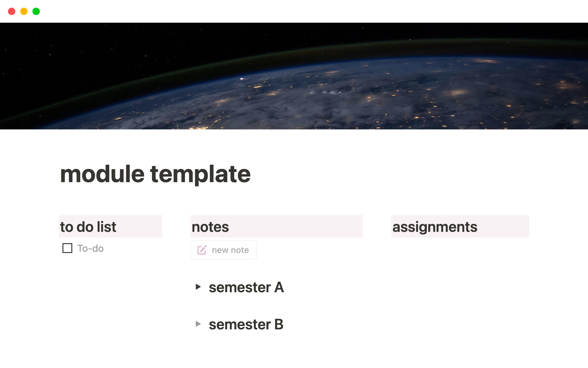Click the semester B heading text

246,324
